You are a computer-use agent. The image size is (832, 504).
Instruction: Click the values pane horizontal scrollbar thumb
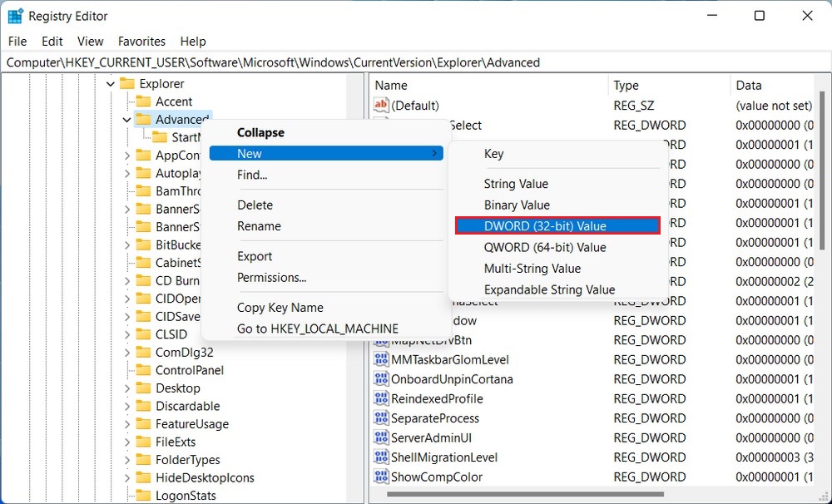(x=525, y=495)
